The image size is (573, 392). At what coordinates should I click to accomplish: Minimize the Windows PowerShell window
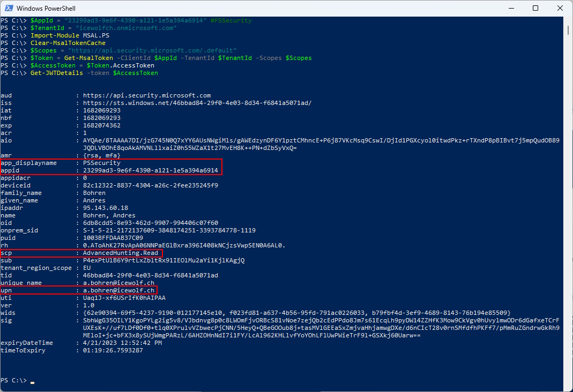tap(511, 8)
